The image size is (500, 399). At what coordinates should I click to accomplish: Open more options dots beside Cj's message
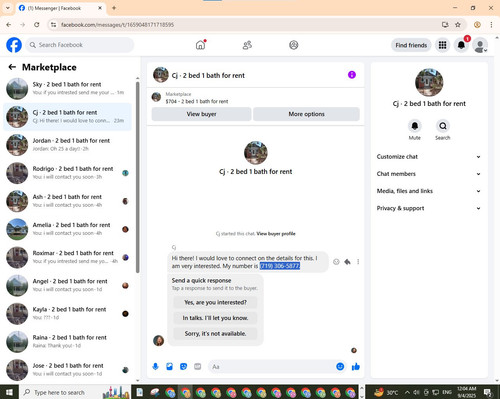coord(358,262)
